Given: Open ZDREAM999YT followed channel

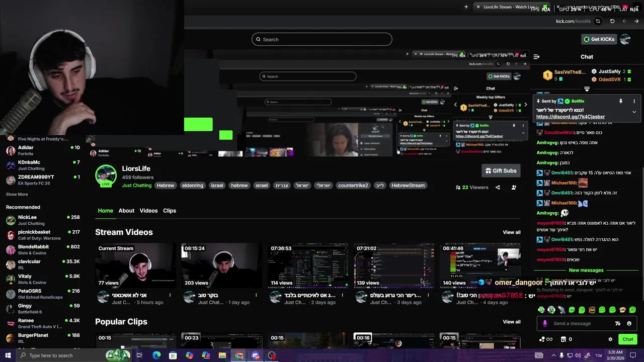Looking at the screenshot, I should click(43, 179).
